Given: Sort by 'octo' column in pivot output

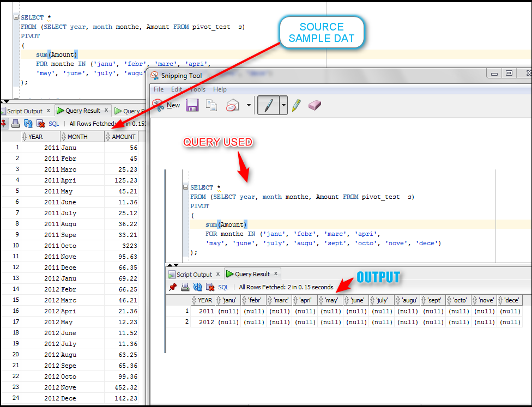Looking at the screenshot, I should tap(458, 300).
